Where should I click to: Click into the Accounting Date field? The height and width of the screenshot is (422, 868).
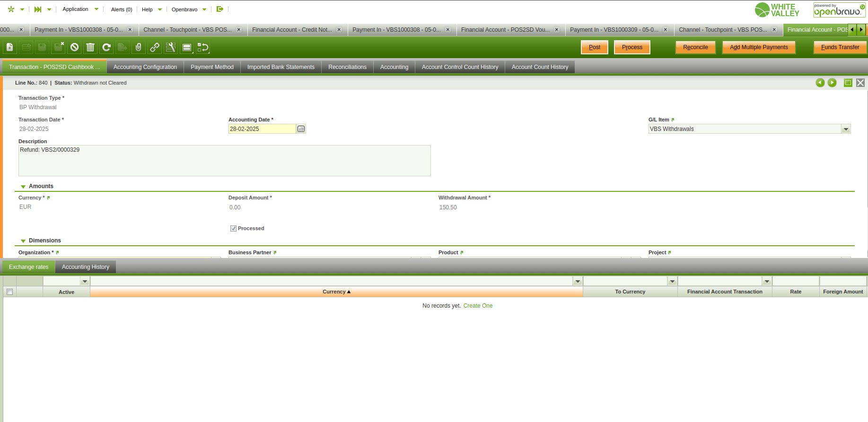coord(263,129)
